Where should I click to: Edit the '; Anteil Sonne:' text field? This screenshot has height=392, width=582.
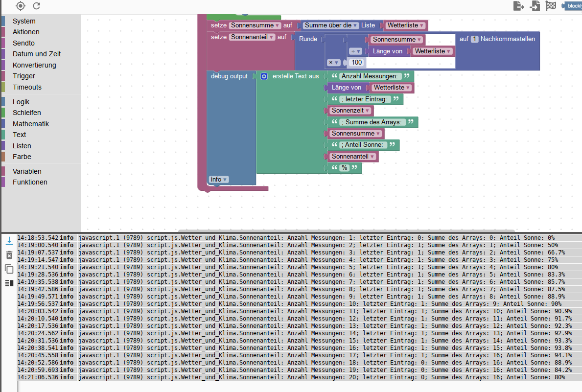tap(363, 145)
